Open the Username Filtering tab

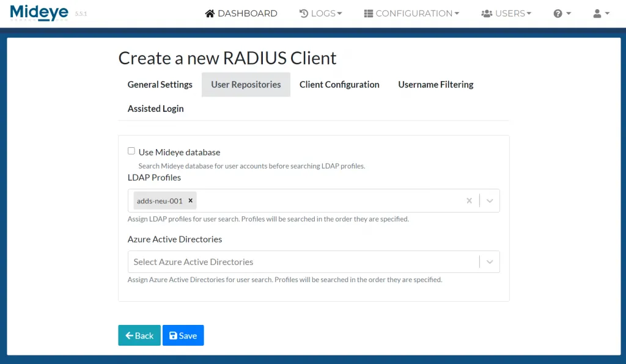[x=435, y=84]
